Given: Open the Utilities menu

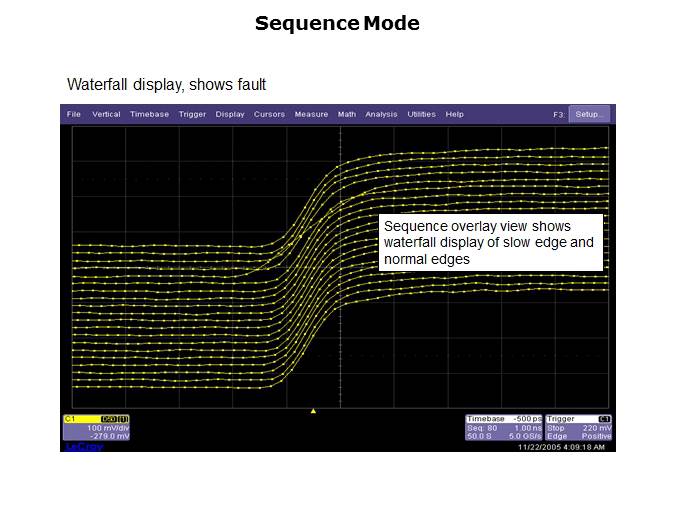Looking at the screenshot, I should (x=421, y=115).
